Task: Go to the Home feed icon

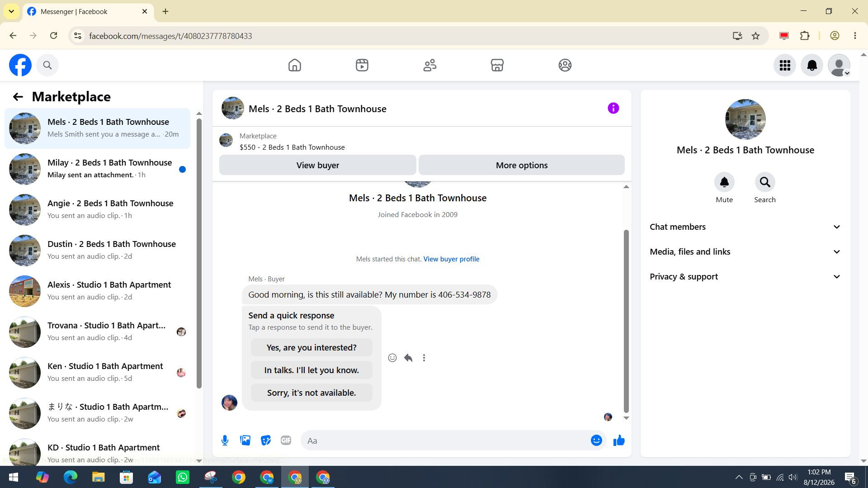Action: 295,65
